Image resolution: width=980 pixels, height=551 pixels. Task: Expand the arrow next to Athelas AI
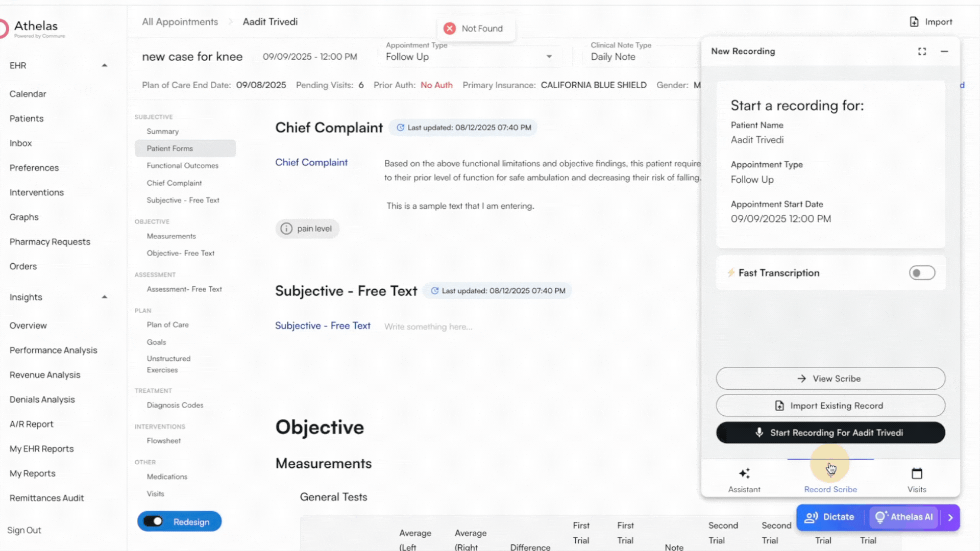point(950,517)
